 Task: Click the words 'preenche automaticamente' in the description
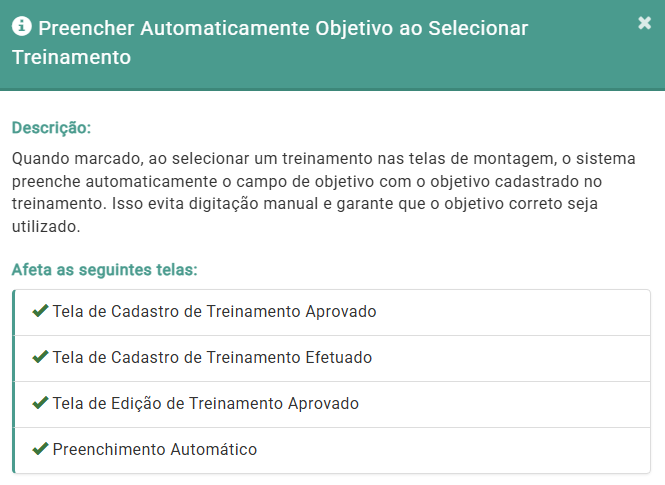click(106, 182)
